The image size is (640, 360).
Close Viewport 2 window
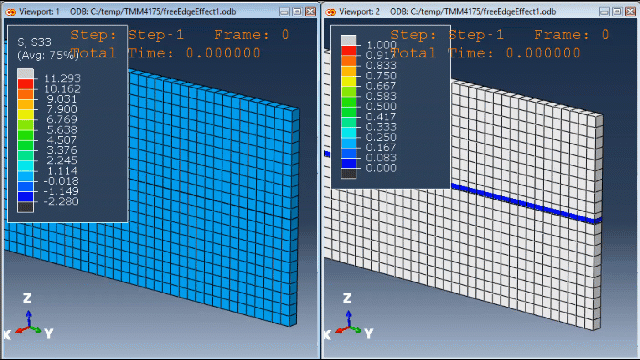click(x=631, y=12)
